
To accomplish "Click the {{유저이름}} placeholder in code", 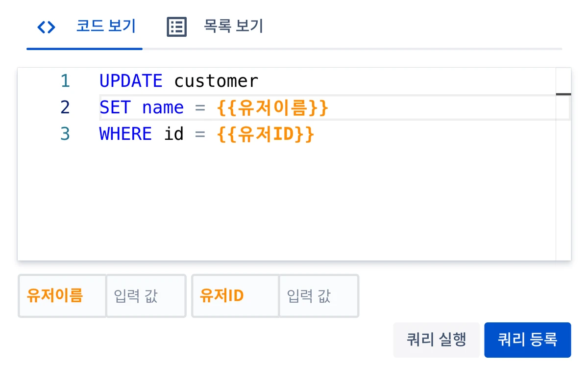I will (x=272, y=107).
